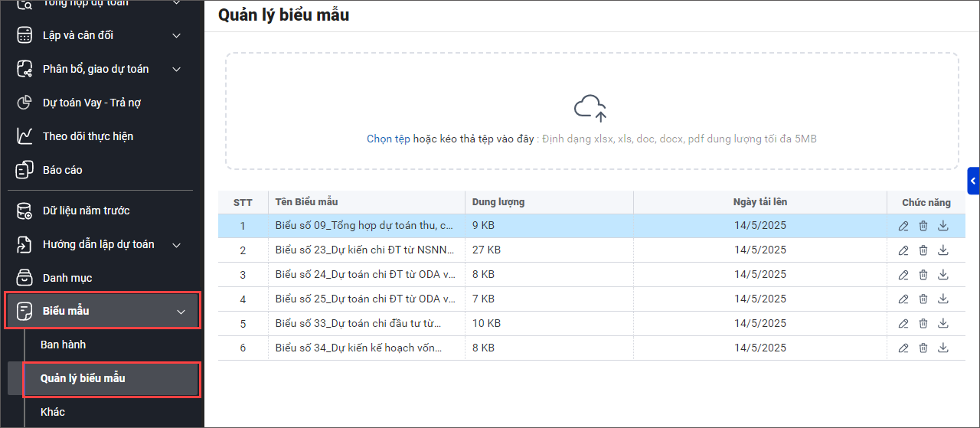Click the blue side panel collapse arrow
Image resolution: width=980 pixels, height=428 pixels.
(x=973, y=181)
